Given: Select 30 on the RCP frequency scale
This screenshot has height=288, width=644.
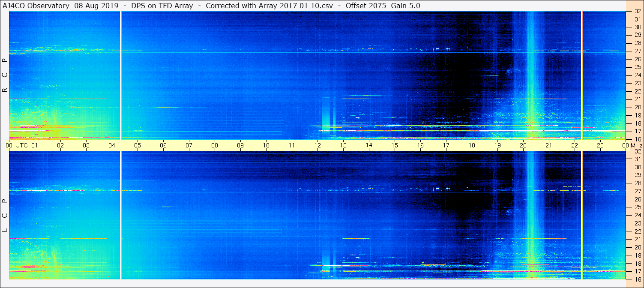Looking at the screenshot, I should [x=637, y=27].
